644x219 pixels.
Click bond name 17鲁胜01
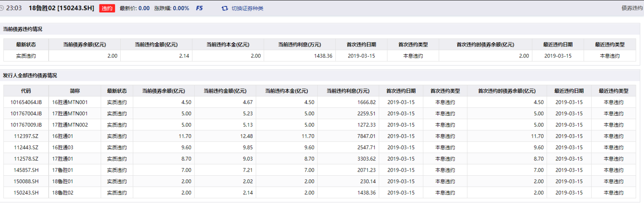click(62, 170)
